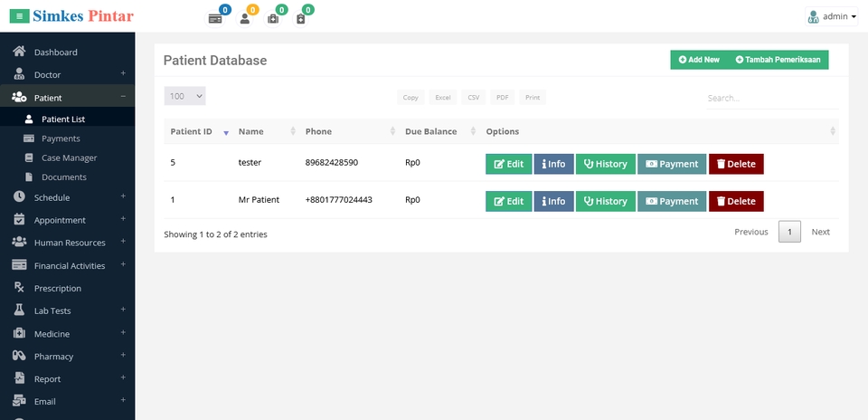This screenshot has height=420, width=868.
Task: Click the Print button
Action: (533, 98)
